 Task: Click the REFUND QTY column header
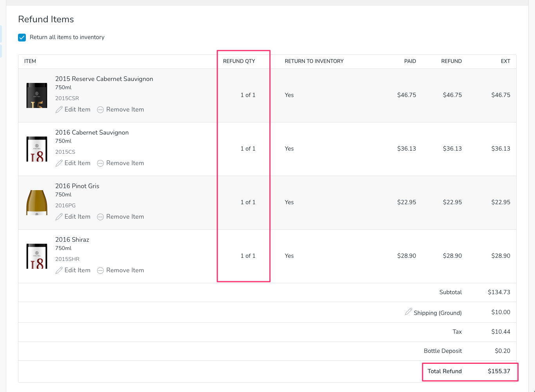point(239,61)
